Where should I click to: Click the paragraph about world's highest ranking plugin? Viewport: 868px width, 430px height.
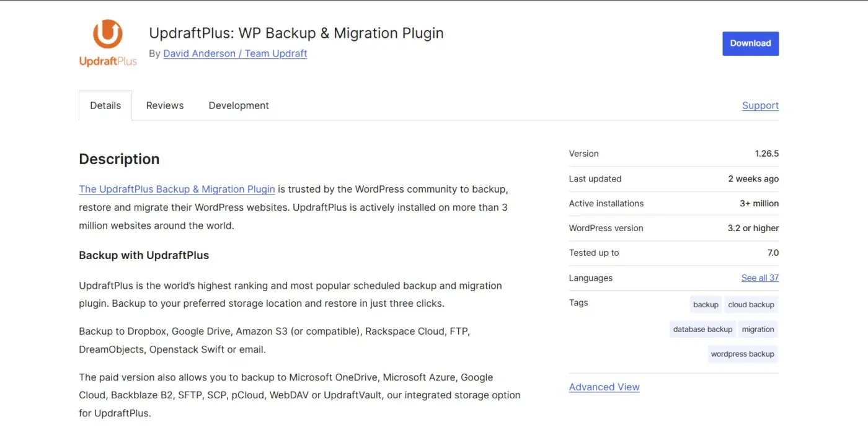[x=290, y=294]
